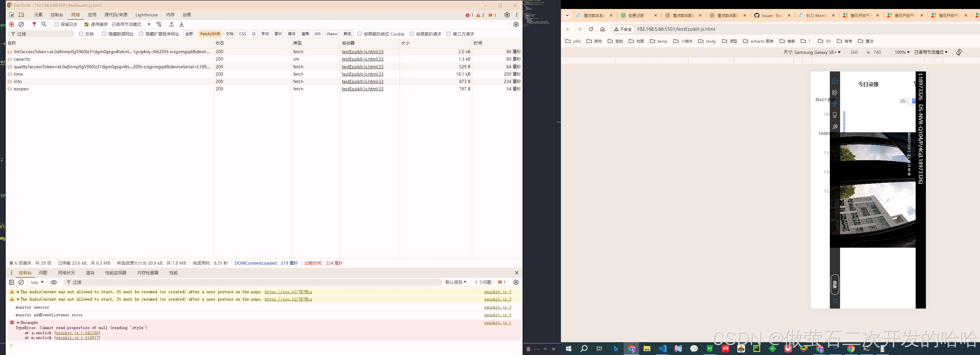Select the CSS request type filter
The width and height of the screenshot is (980, 355).
[x=242, y=34]
